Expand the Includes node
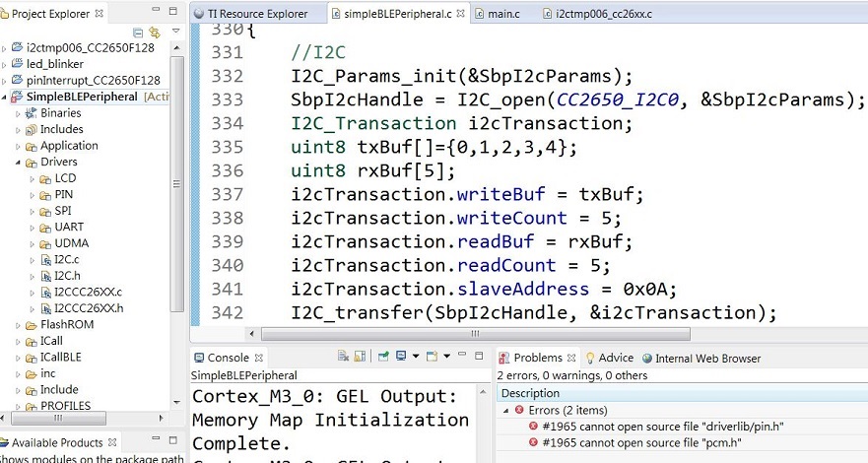This screenshot has height=463, width=868. click(19, 130)
